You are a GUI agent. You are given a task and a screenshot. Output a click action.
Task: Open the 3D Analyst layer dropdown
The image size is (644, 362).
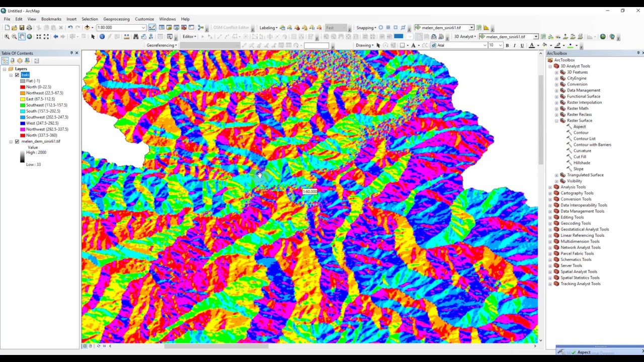click(x=536, y=37)
